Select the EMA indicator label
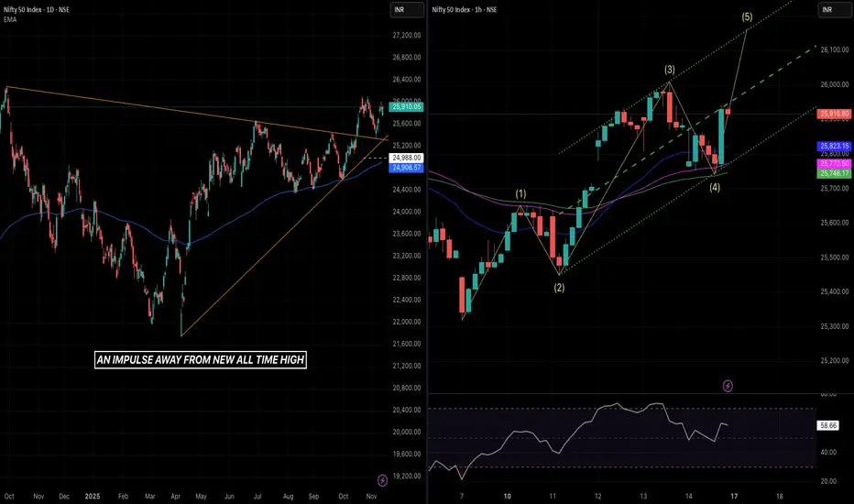The width and height of the screenshot is (854, 504). (10, 19)
